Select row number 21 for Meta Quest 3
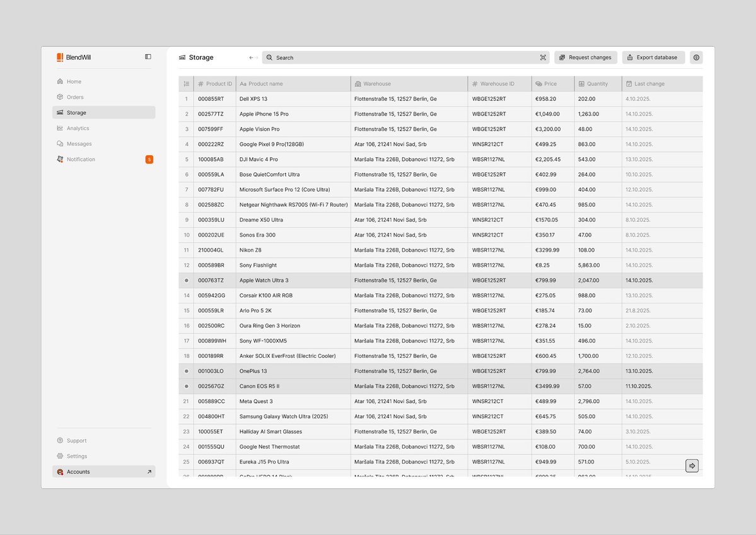This screenshot has width=756, height=535. (x=186, y=401)
